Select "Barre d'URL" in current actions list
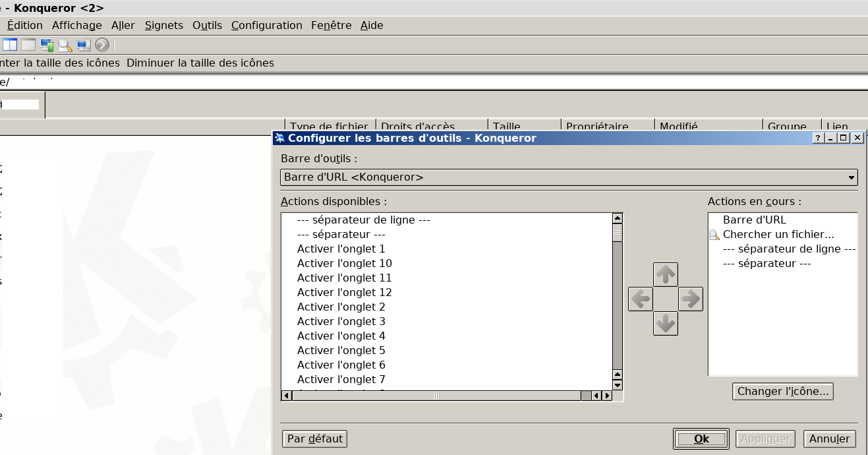 point(755,220)
